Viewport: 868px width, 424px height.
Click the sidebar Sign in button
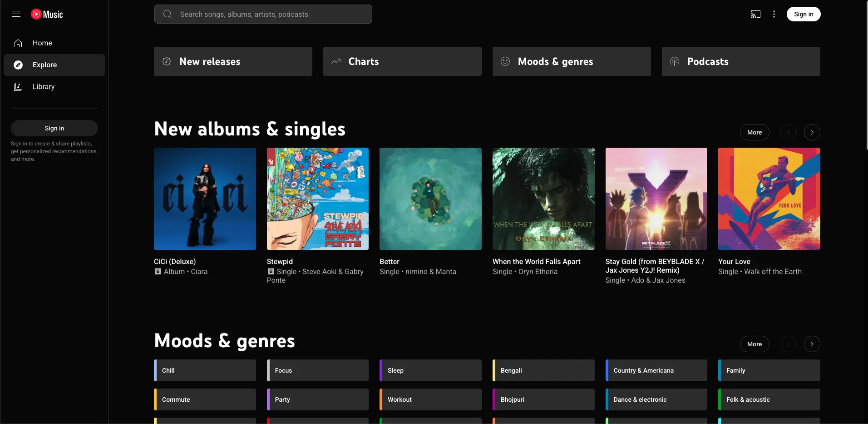tap(54, 128)
